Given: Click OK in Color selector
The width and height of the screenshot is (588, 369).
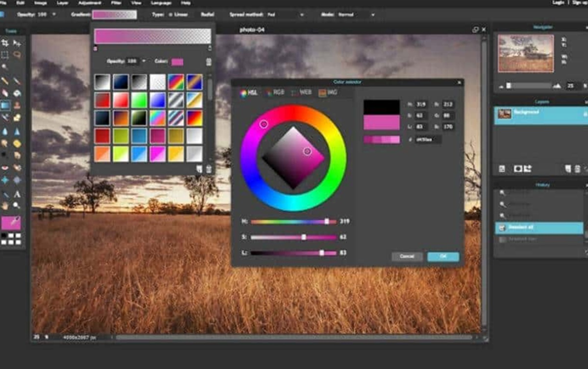Looking at the screenshot, I should (443, 256).
